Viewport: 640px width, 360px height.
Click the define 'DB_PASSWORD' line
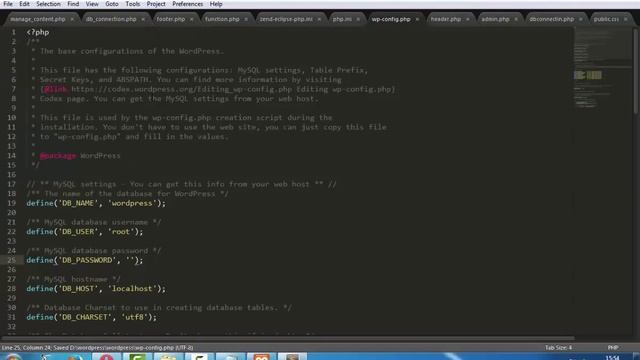pos(84,260)
